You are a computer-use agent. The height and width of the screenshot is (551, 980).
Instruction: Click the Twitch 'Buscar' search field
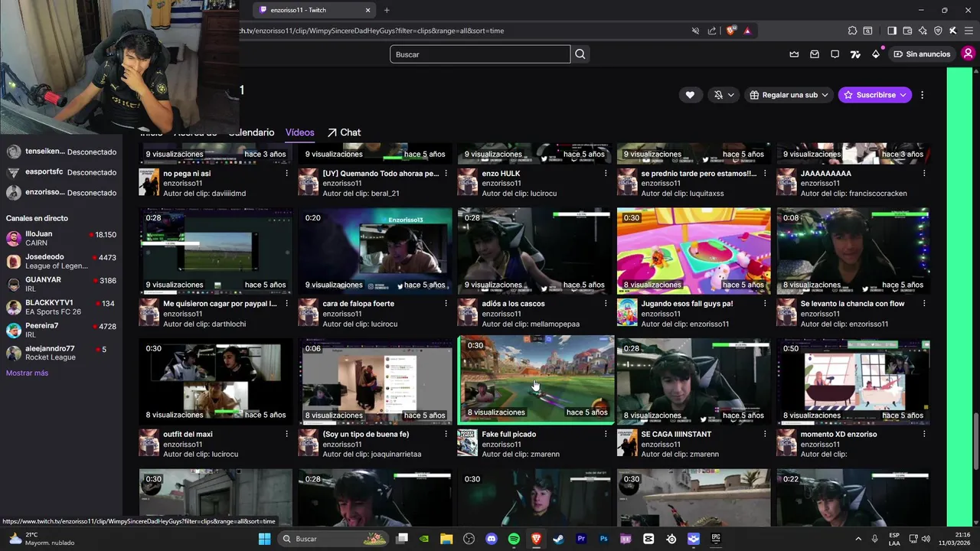(480, 54)
